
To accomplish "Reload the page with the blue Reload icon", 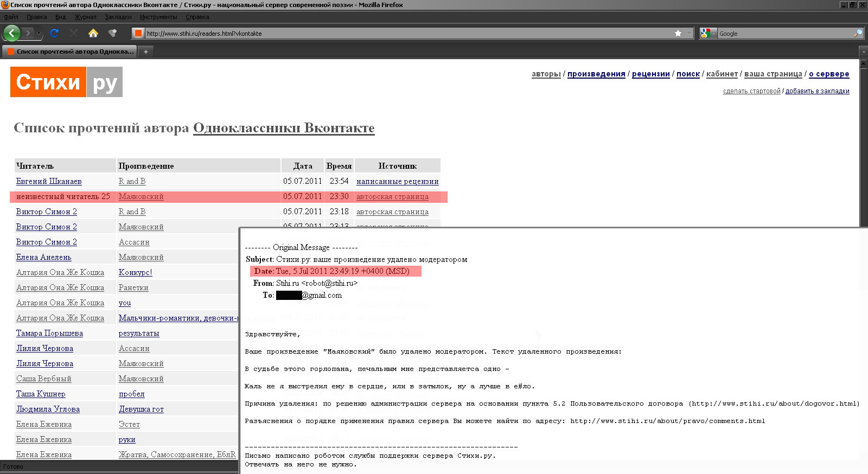I will coord(54,33).
